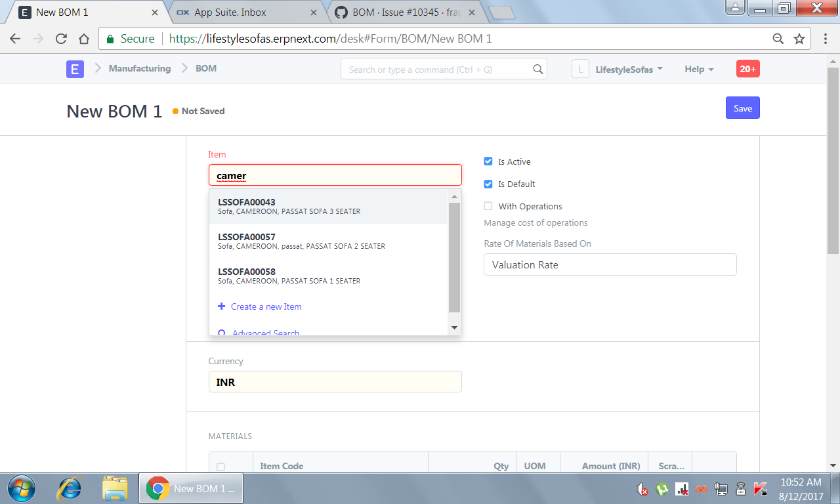Click the browser Home icon
Screen dimensions: 840x504
pyautogui.click(x=83, y=39)
